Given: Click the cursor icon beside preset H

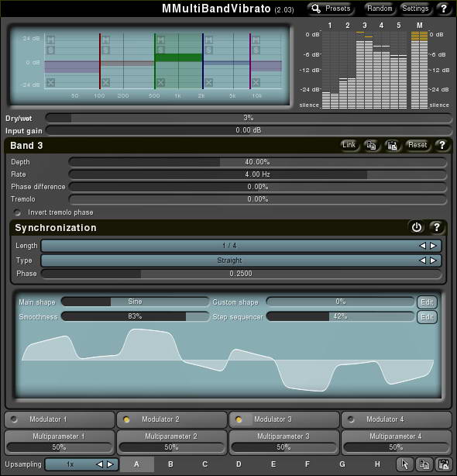Looking at the screenshot, I should (x=405, y=464).
